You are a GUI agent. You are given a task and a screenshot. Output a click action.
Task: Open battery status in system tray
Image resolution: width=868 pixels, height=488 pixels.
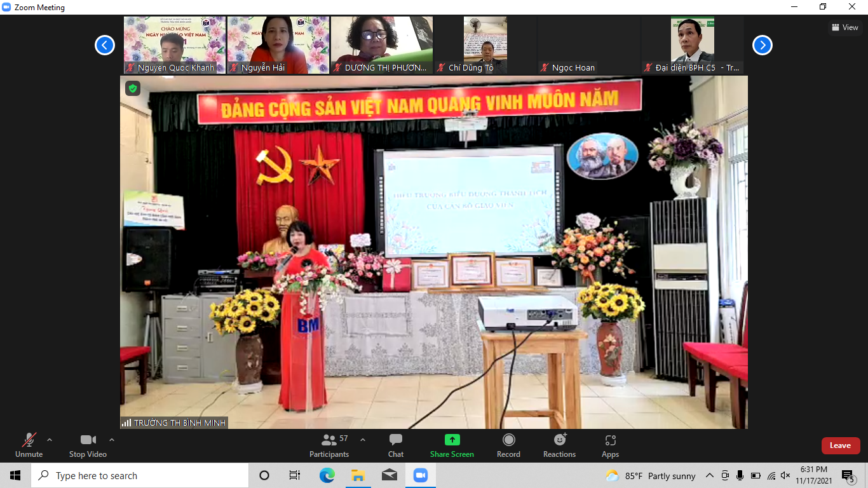pos(756,475)
